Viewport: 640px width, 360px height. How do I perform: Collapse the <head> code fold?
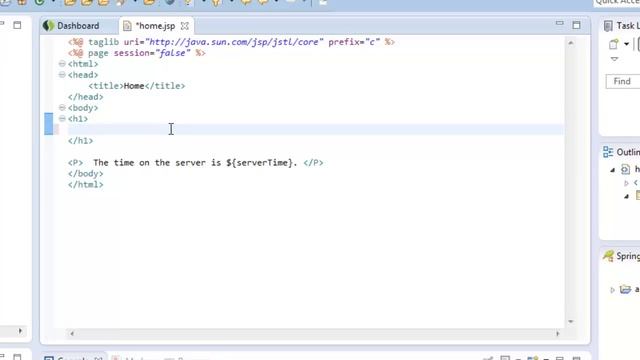tap(62, 75)
